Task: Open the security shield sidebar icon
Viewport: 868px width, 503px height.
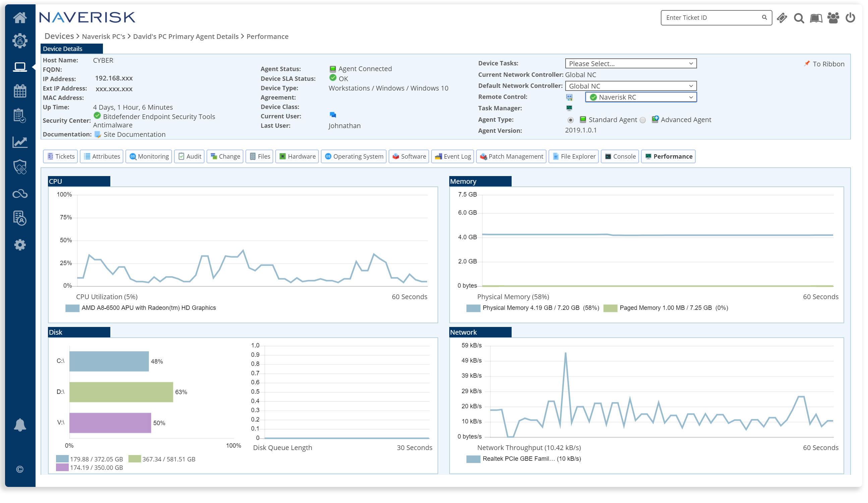Action: coord(20,167)
